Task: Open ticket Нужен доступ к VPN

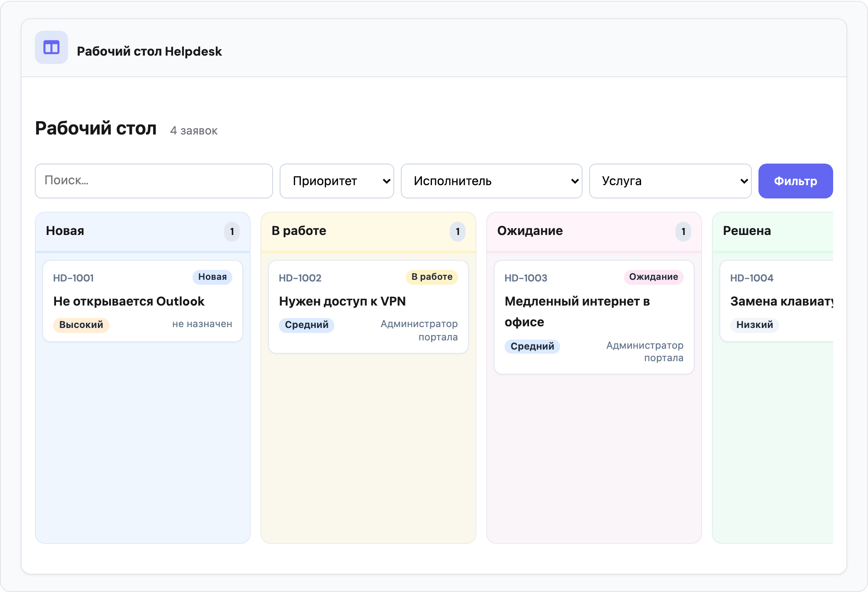Action: tap(342, 301)
